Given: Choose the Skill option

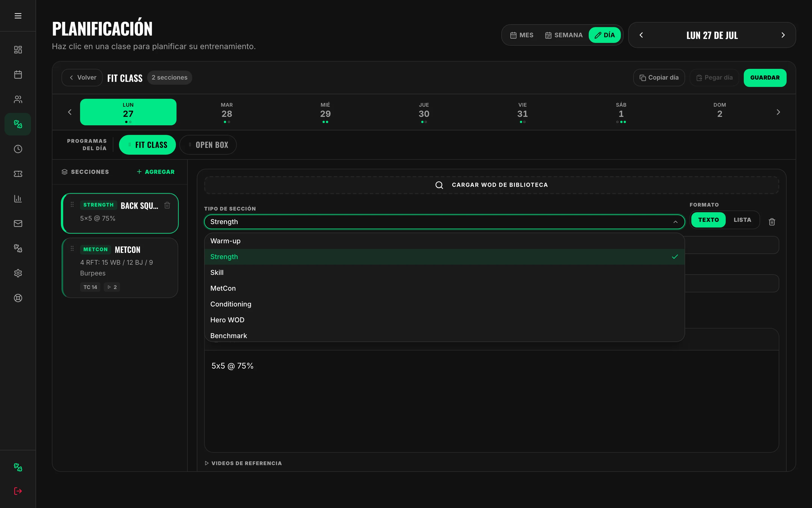Looking at the screenshot, I should (x=444, y=272).
